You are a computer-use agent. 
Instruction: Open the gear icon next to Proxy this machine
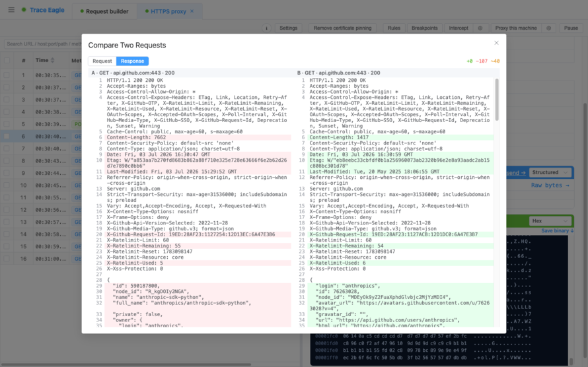click(548, 28)
